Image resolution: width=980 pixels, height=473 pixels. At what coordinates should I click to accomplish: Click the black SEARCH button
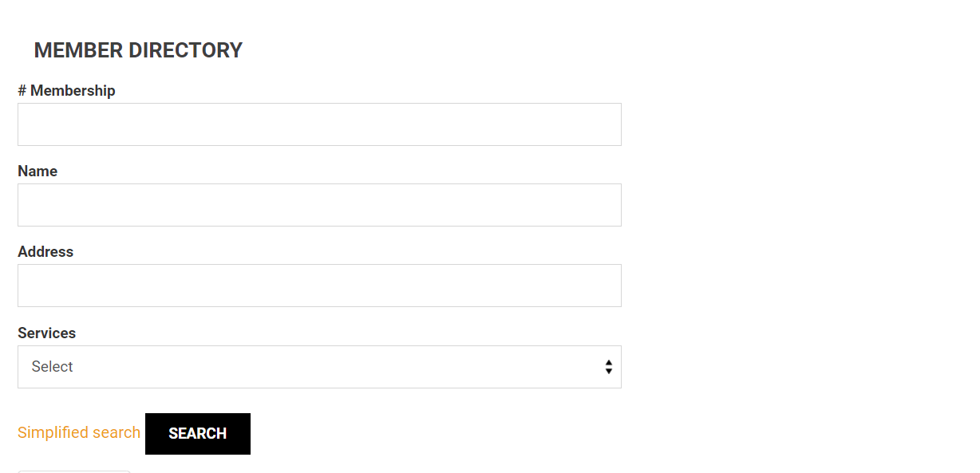[198, 434]
